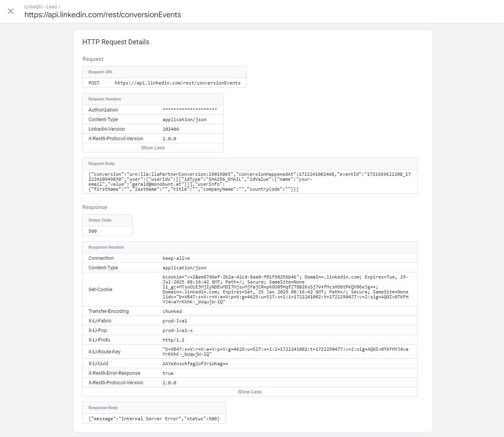504x437 pixels.
Task: Click the page title URL at top
Action: click(103, 15)
